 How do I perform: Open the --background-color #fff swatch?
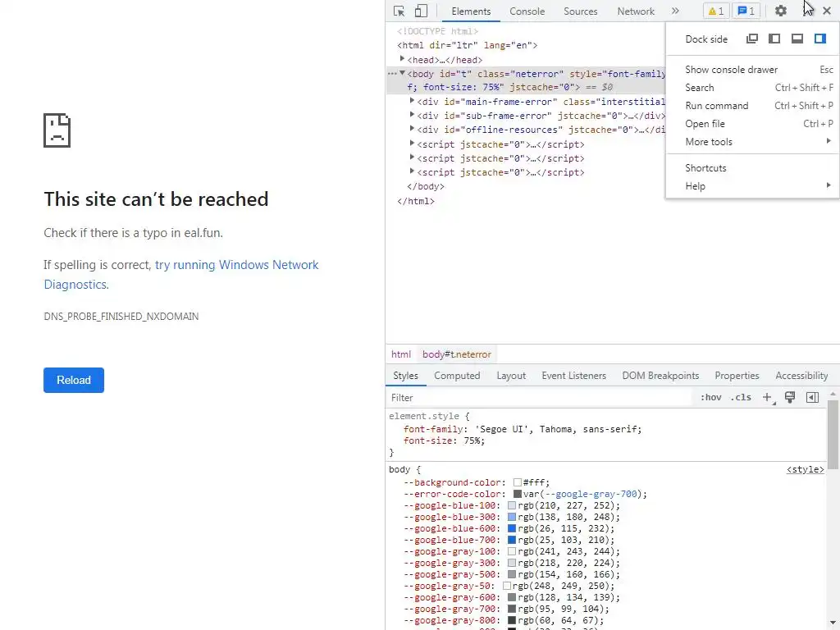click(518, 482)
